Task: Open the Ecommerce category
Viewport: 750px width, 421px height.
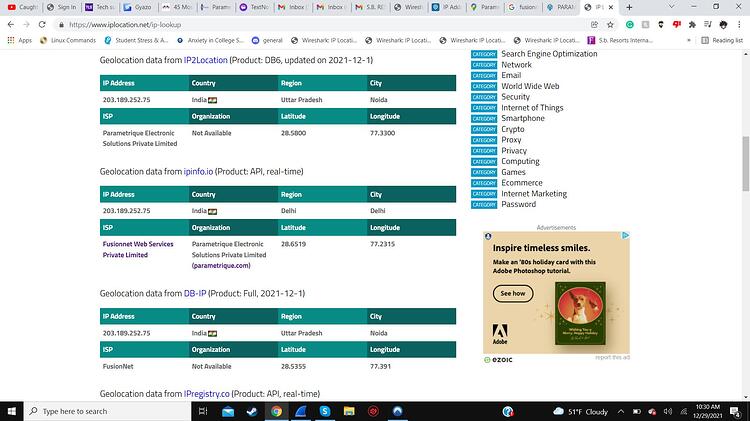Action: [522, 183]
